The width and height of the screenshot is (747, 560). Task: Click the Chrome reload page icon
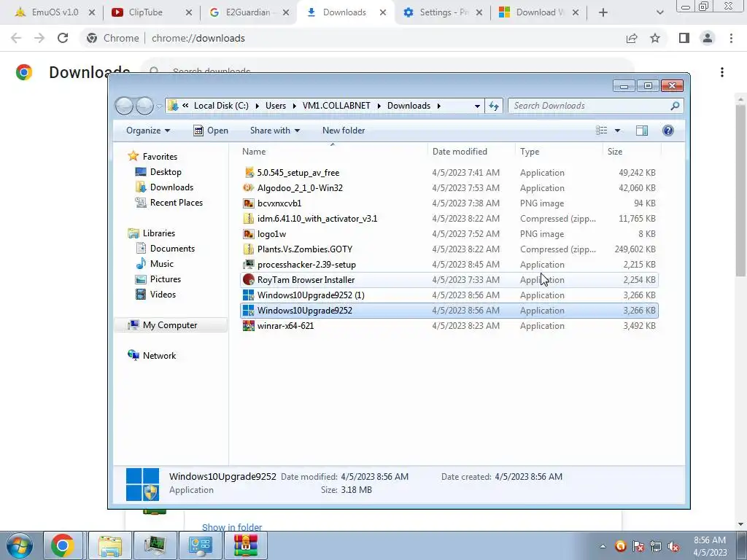[63, 38]
